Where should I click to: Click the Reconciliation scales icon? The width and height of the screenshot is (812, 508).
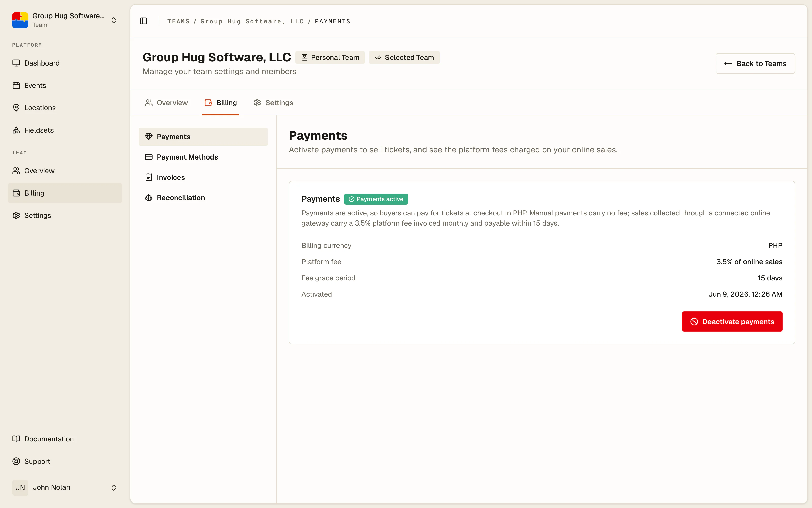(x=149, y=198)
